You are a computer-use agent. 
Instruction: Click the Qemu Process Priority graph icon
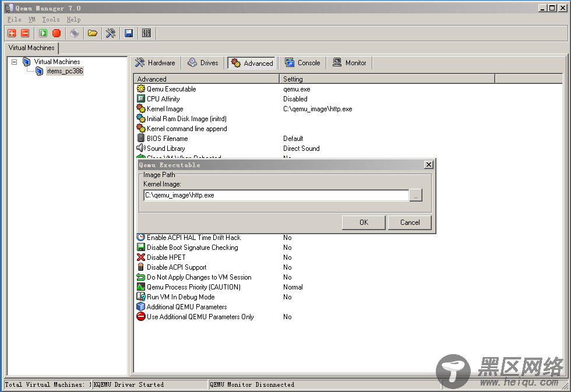tap(141, 287)
